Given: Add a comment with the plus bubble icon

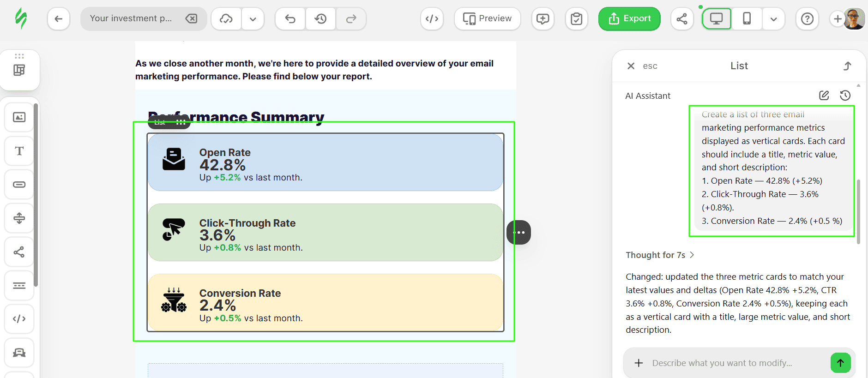Looking at the screenshot, I should click(543, 19).
